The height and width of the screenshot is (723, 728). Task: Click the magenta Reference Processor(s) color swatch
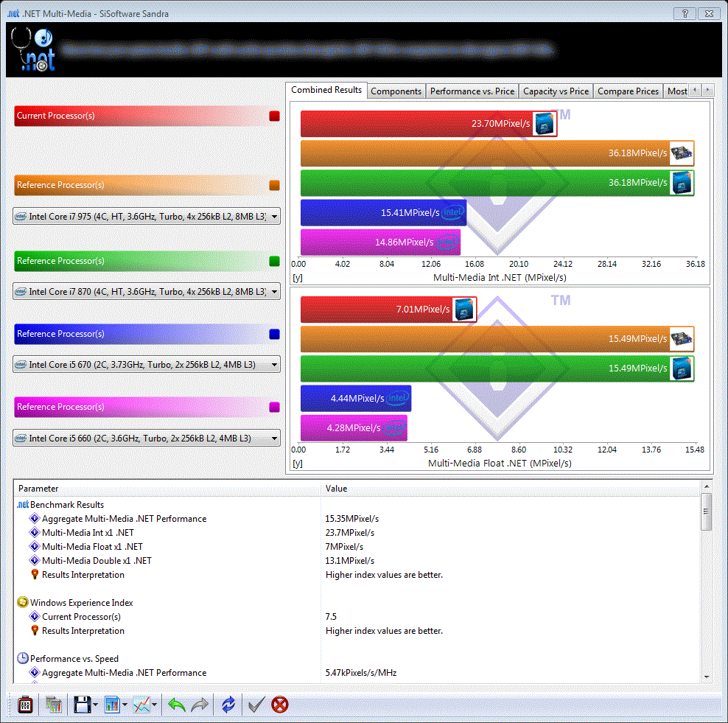pos(274,407)
